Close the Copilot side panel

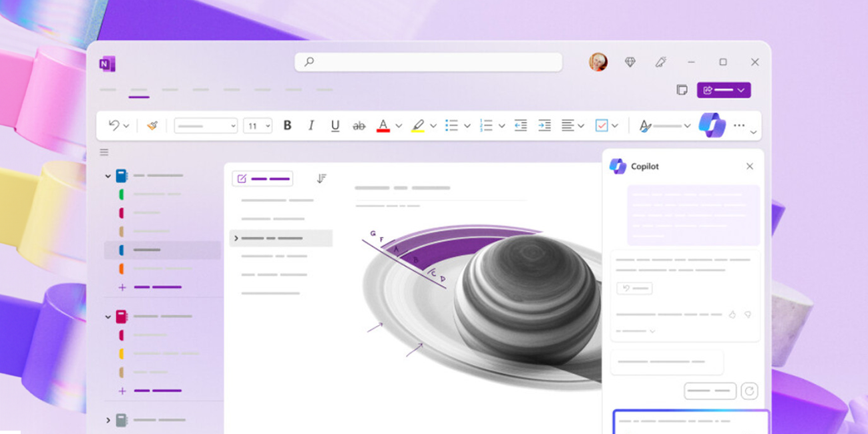[749, 166]
